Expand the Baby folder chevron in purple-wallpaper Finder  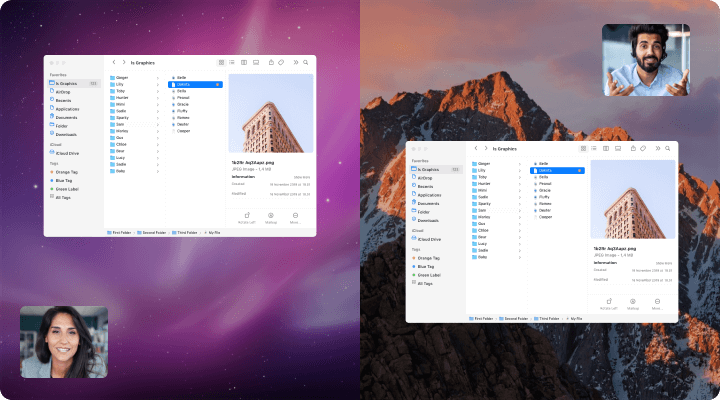coord(158,171)
